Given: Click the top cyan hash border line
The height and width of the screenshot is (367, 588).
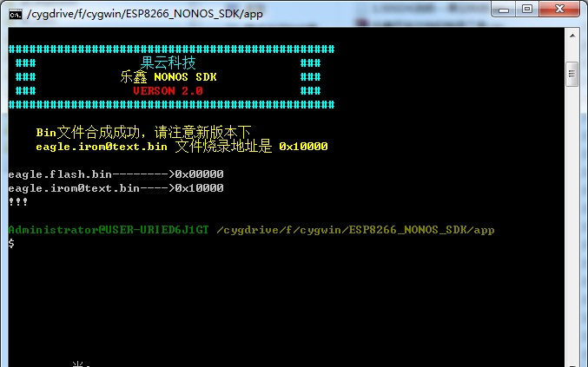Looking at the screenshot, I should (171, 49).
